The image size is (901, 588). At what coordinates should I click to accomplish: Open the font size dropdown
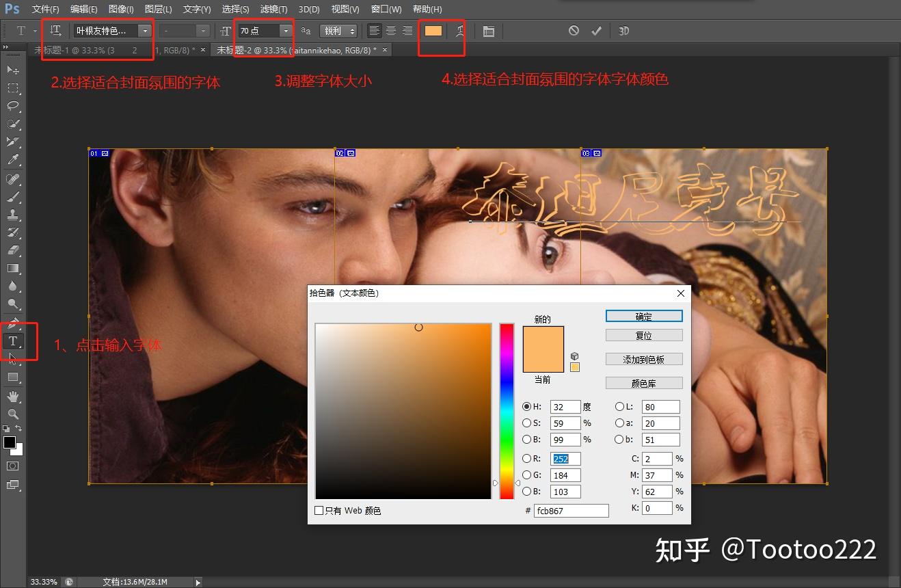[285, 31]
